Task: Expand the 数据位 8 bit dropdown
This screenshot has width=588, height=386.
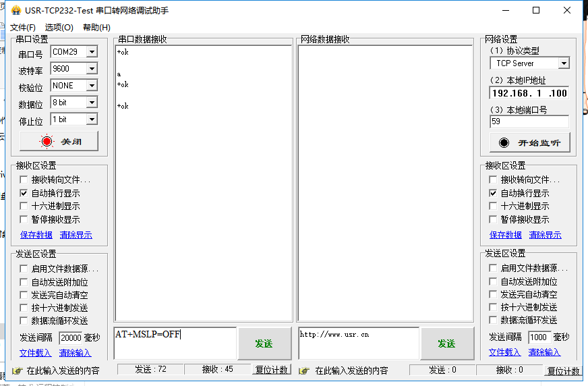Action: tap(92, 103)
